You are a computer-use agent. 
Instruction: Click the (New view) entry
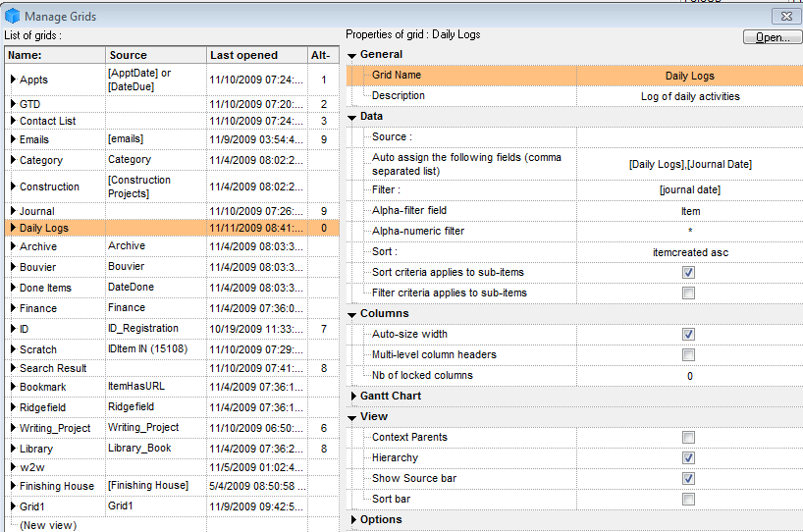(47, 525)
